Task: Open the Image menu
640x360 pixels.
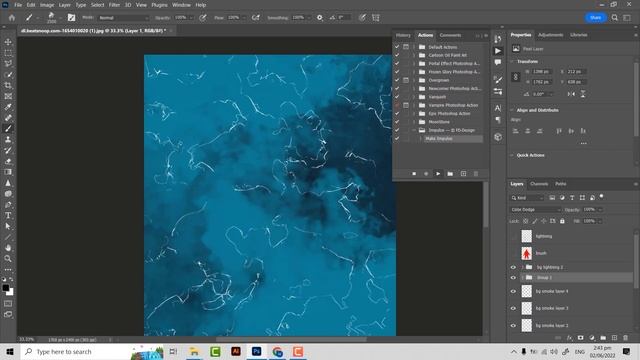Action: click(x=47, y=5)
